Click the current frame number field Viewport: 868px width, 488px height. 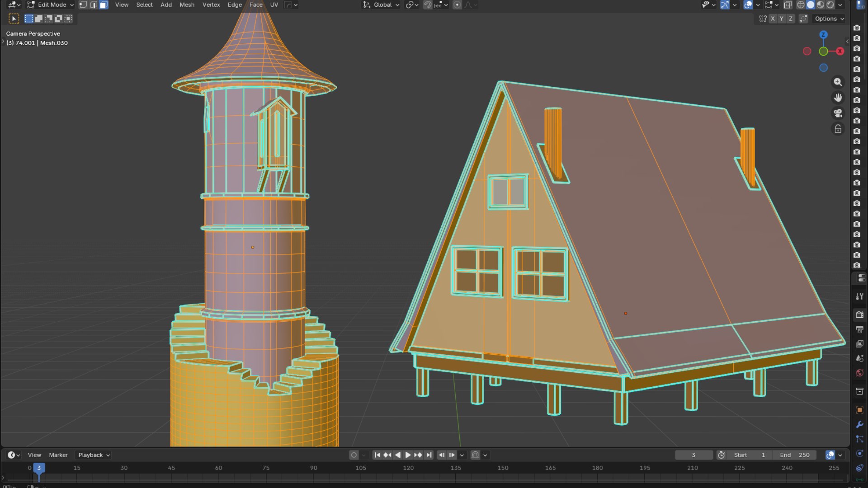tap(693, 455)
